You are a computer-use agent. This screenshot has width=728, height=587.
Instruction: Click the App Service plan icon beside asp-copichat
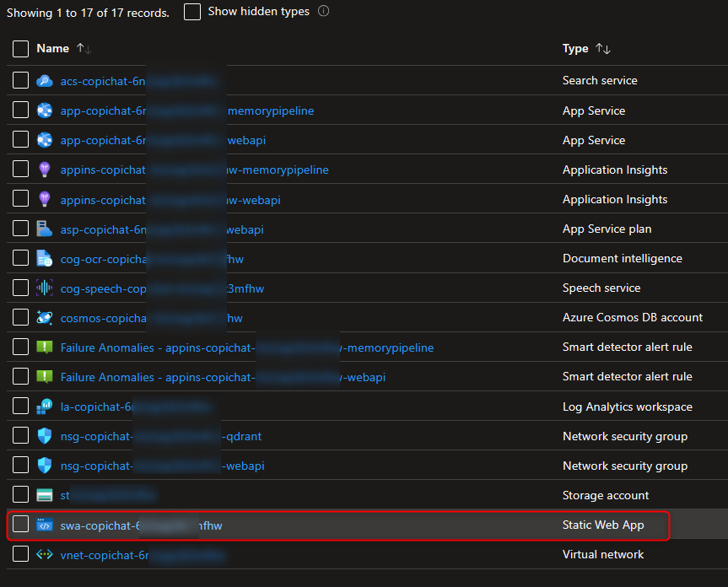(45, 229)
